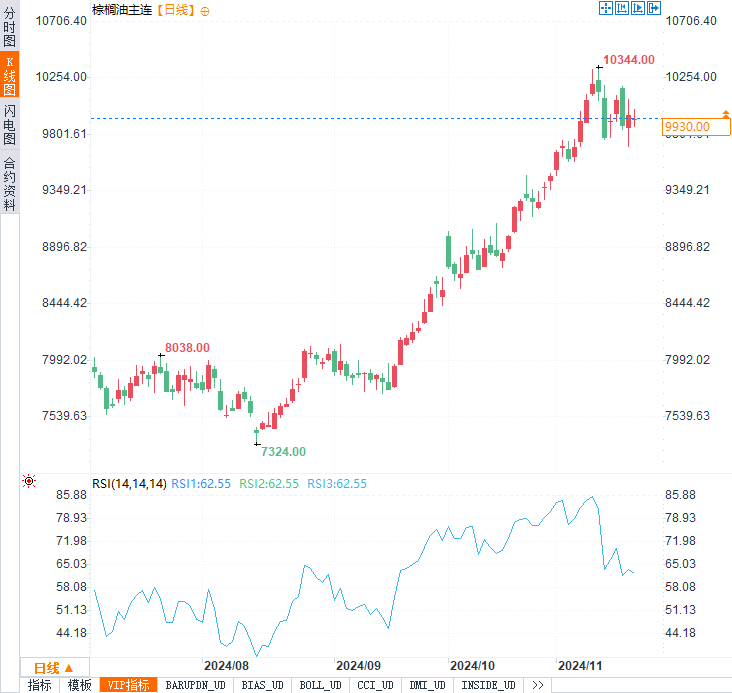Click the orange price marker icon above 9930.00
The width and height of the screenshot is (732, 693).
[x=726, y=114]
